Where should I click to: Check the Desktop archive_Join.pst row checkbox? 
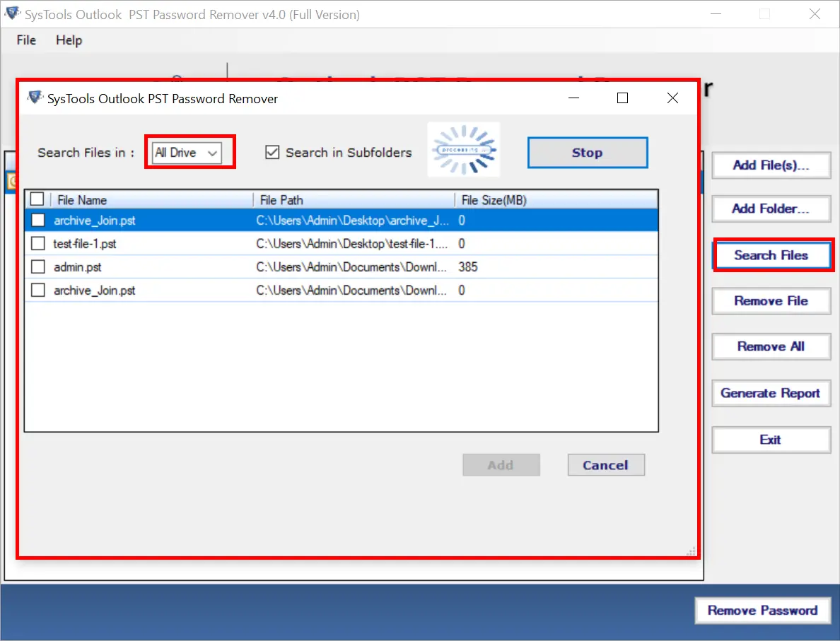[x=38, y=220]
